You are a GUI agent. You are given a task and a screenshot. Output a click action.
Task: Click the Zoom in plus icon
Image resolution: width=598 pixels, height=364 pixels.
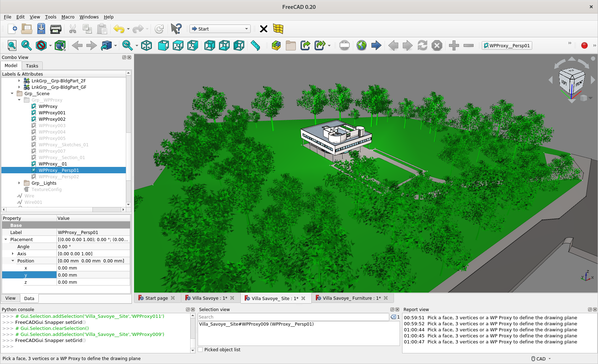coord(454,45)
